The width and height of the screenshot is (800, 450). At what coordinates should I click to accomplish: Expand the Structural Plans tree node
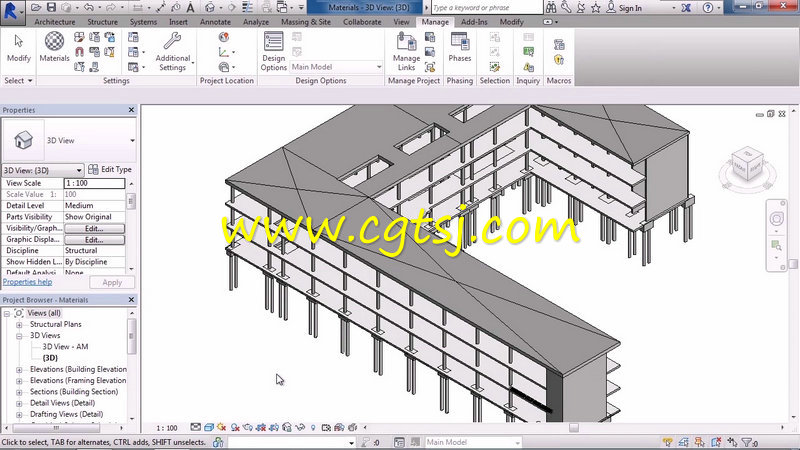[x=19, y=324]
